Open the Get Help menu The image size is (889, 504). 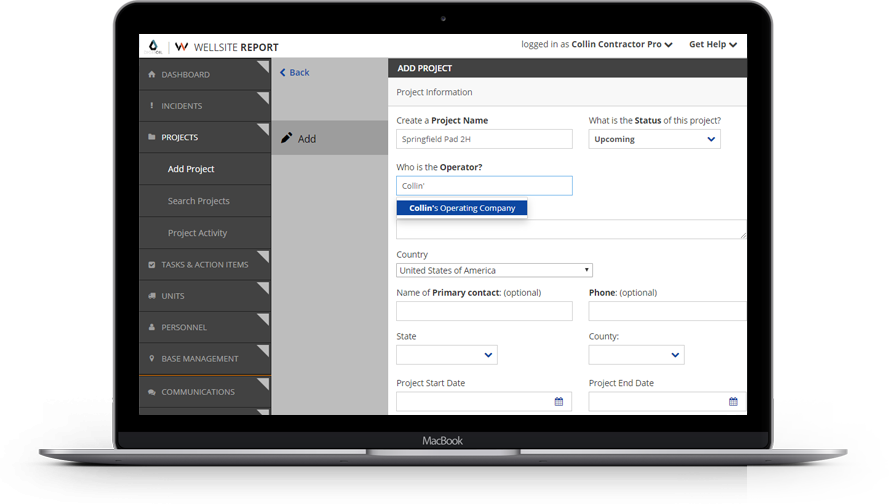[713, 45]
